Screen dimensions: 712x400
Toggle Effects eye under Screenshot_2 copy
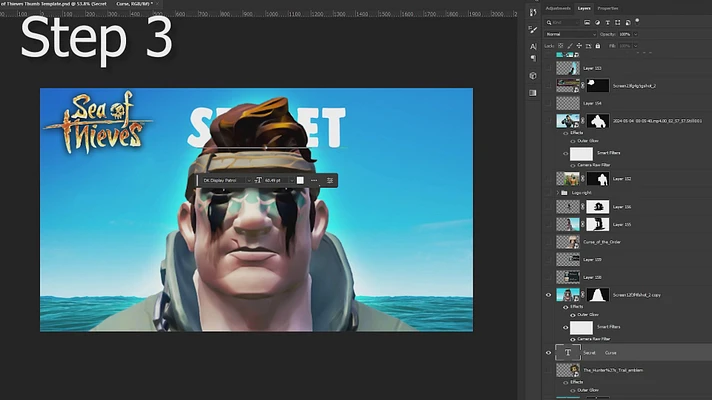click(565, 307)
